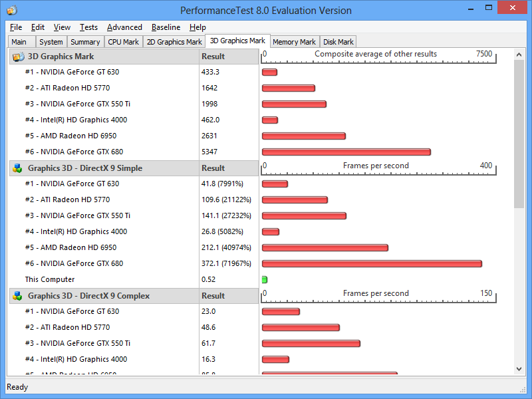The width and height of the screenshot is (532, 399).
Task: Click the scrollbar up arrow
Action: pos(519,55)
